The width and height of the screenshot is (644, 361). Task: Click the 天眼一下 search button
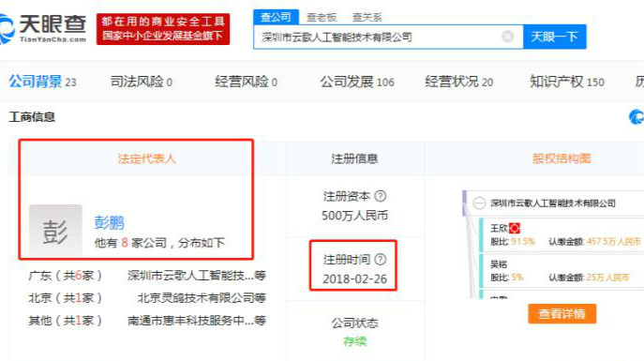554,37
